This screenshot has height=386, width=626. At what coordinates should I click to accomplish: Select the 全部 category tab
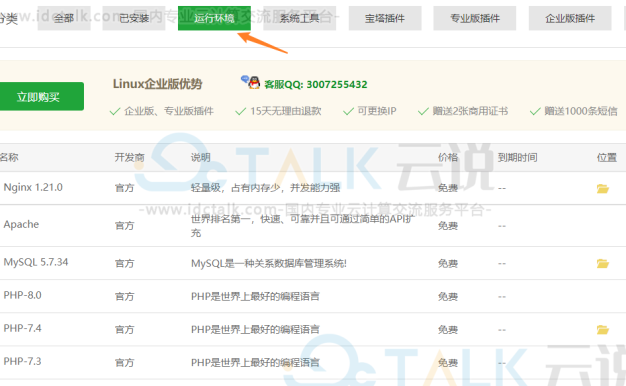(64, 18)
